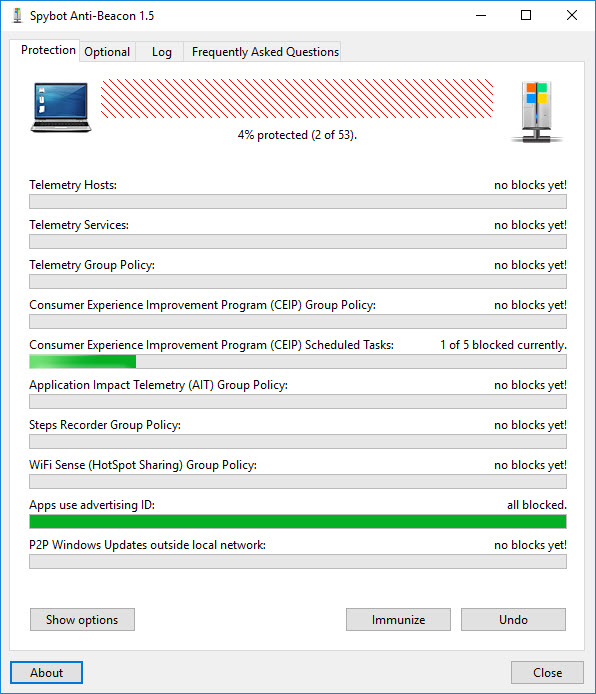Screen dimensions: 596x694
Task: Click the AIT Group Policy progress bar
Action: pos(298,401)
